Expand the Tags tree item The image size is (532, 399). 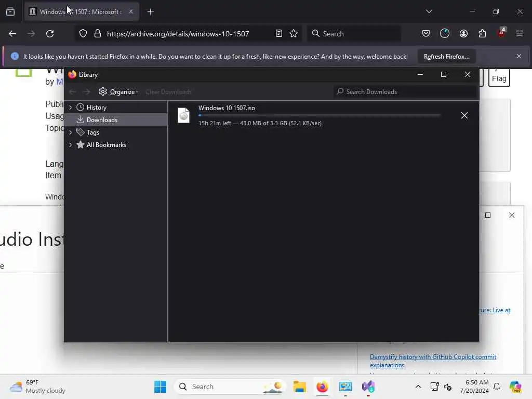(71, 132)
